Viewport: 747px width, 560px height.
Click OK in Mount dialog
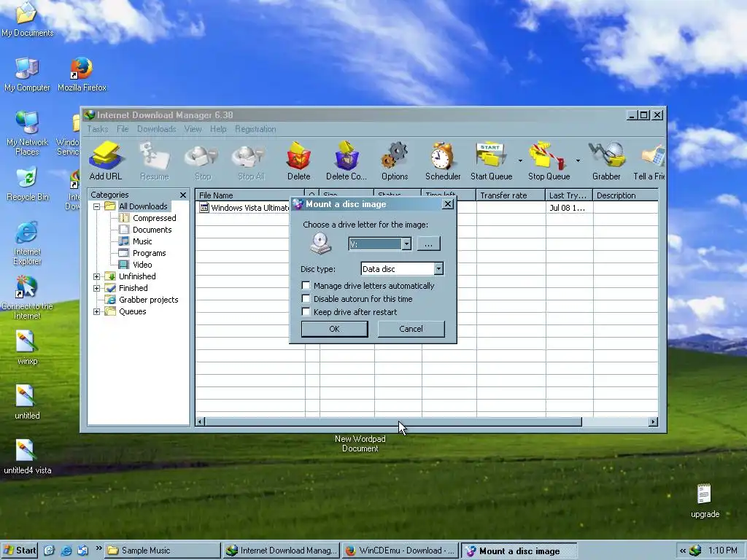[x=334, y=329]
